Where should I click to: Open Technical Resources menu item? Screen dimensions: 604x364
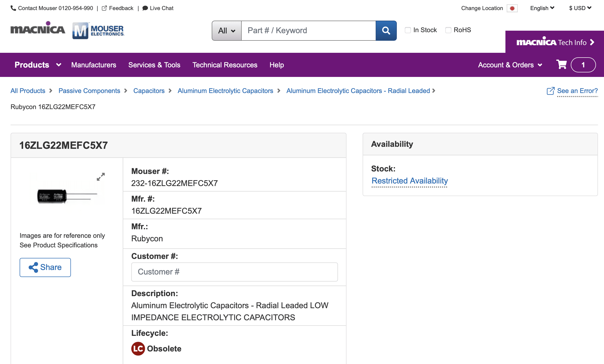(x=225, y=65)
